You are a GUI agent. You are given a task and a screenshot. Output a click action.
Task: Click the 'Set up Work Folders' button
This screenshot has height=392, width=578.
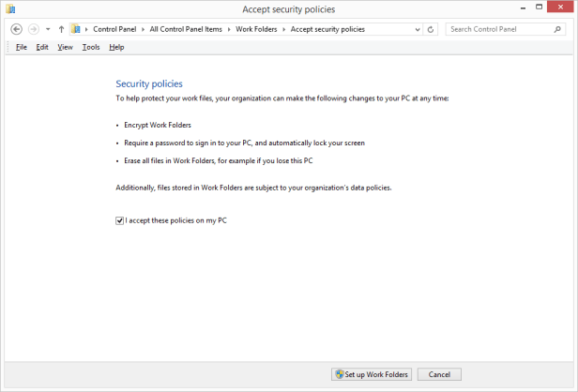(372, 374)
